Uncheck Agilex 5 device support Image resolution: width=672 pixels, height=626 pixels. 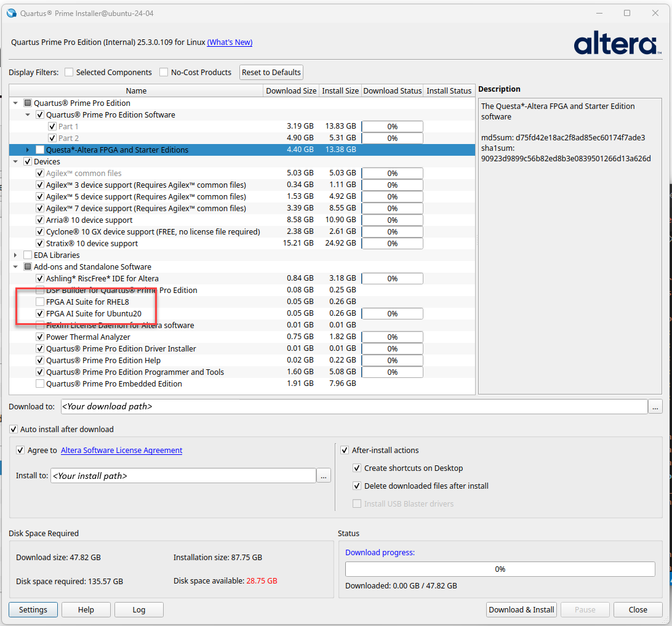[40, 197]
